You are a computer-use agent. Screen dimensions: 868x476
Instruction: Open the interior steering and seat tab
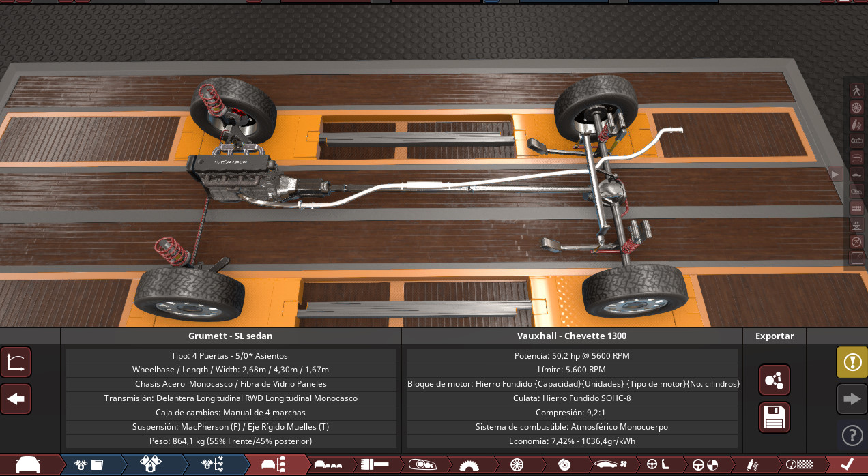[x=656, y=464]
